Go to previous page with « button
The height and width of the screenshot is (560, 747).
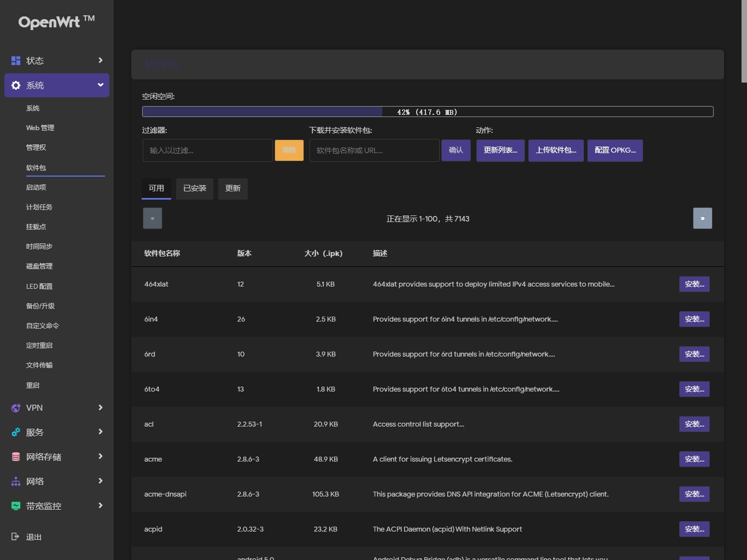pyautogui.click(x=153, y=218)
